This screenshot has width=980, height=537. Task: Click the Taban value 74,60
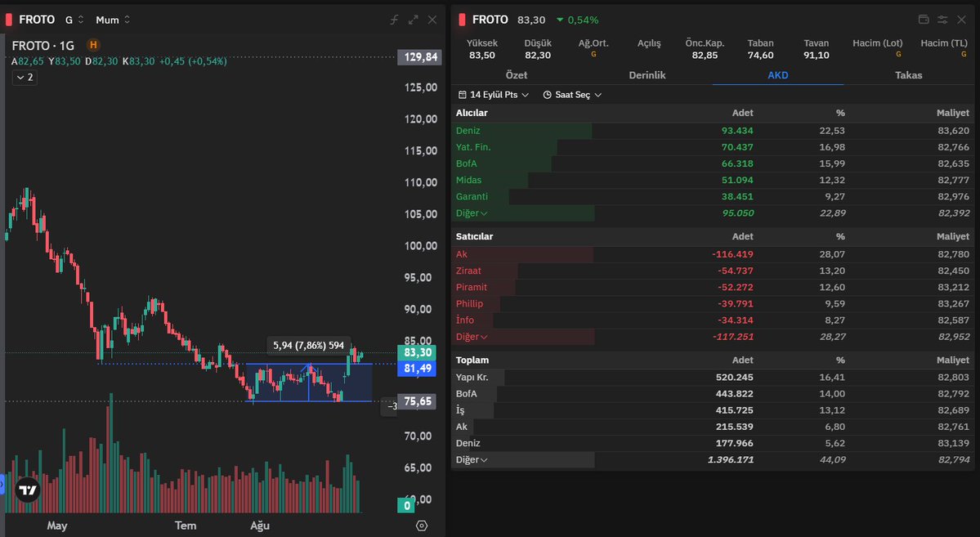coord(761,55)
